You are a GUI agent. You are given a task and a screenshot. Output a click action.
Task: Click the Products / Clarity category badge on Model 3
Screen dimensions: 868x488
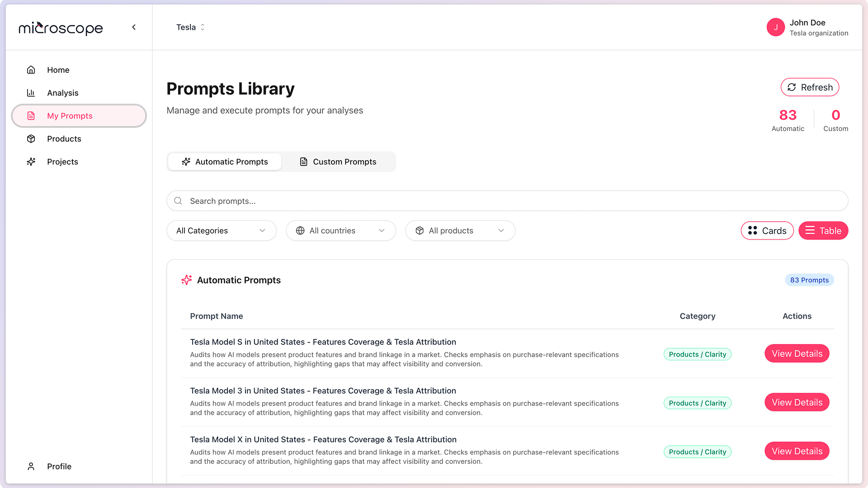[697, 403]
